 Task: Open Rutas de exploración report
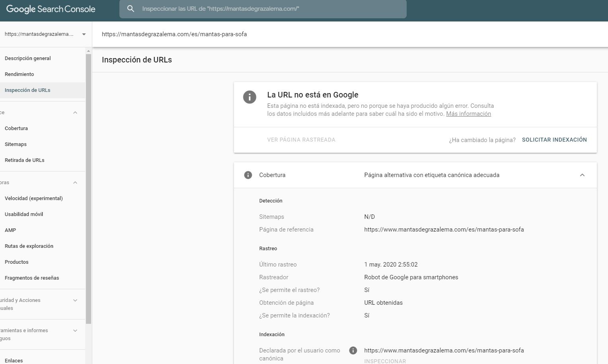tap(29, 246)
